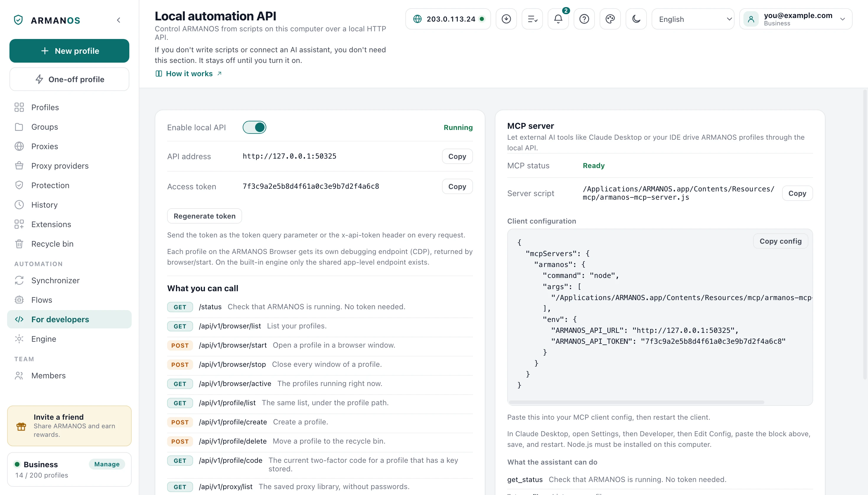Image resolution: width=868 pixels, height=495 pixels.
Task: Click the Recycle bin trash icon
Action: 19,244
